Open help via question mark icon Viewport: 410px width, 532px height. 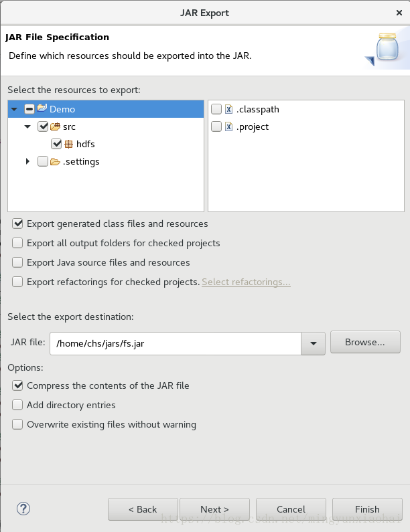[23, 509]
